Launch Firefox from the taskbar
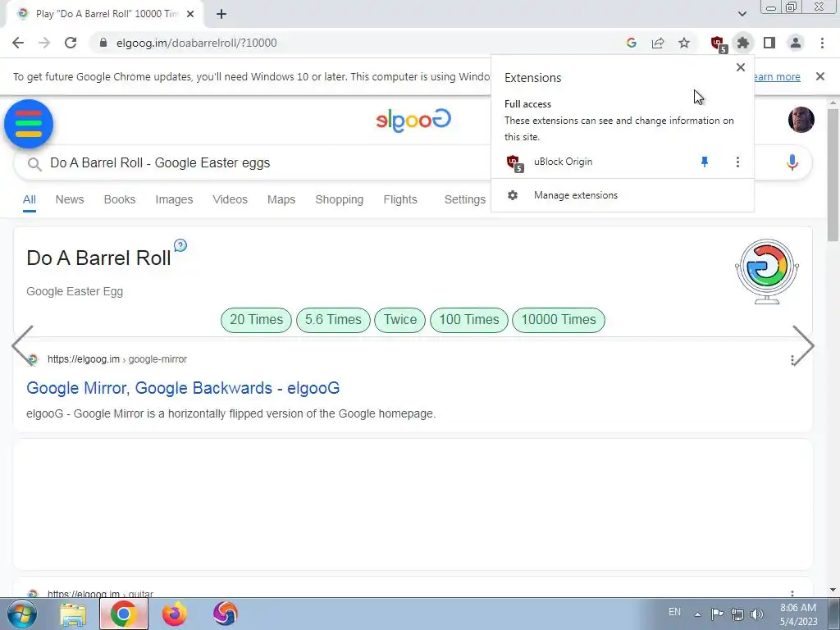The width and height of the screenshot is (840, 630). (175, 614)
